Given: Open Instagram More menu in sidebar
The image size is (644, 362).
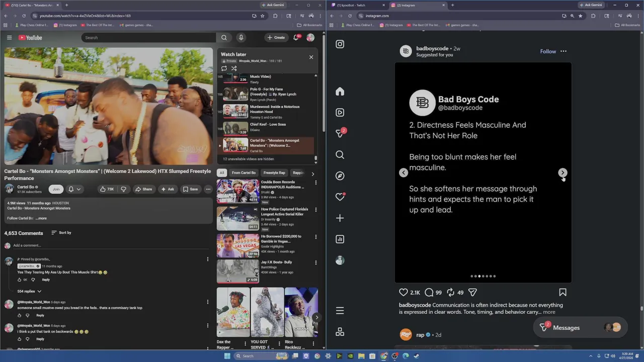Looking at the screenshot, I should click(x=340, y=311).
